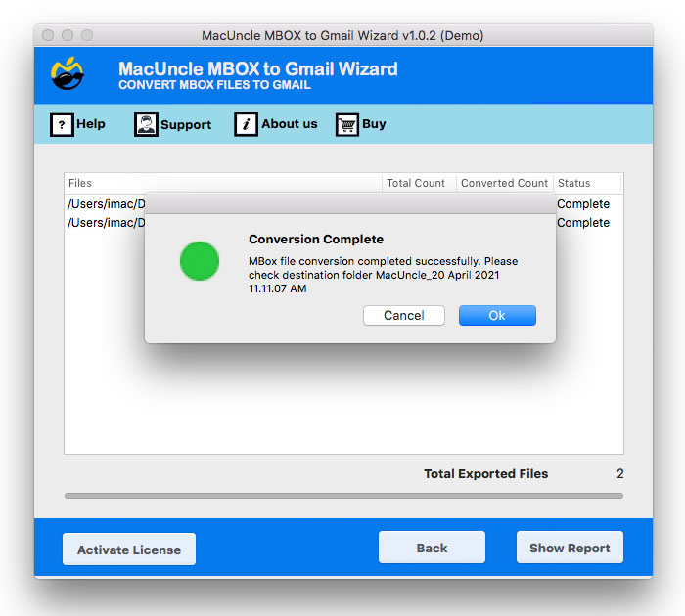This screenshot has width=685, height=616.
Task: Open the Support toolbar label
Action: click(x=186, y=125)
